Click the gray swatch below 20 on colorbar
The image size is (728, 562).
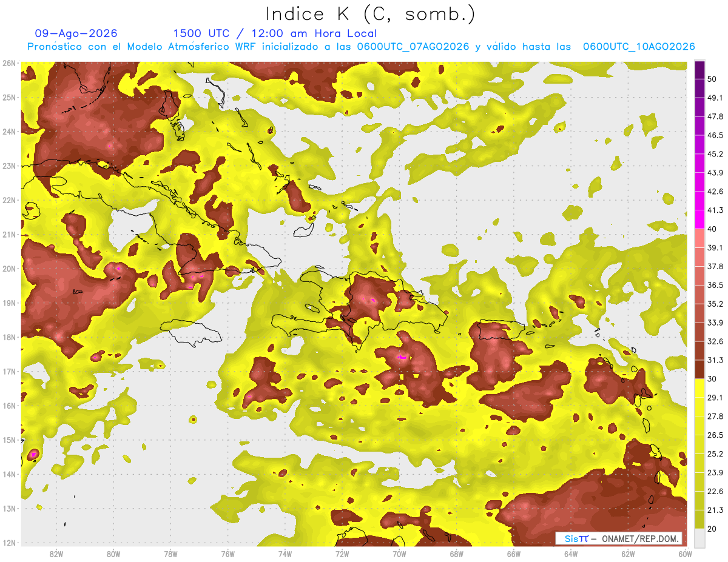coord(699,537)
